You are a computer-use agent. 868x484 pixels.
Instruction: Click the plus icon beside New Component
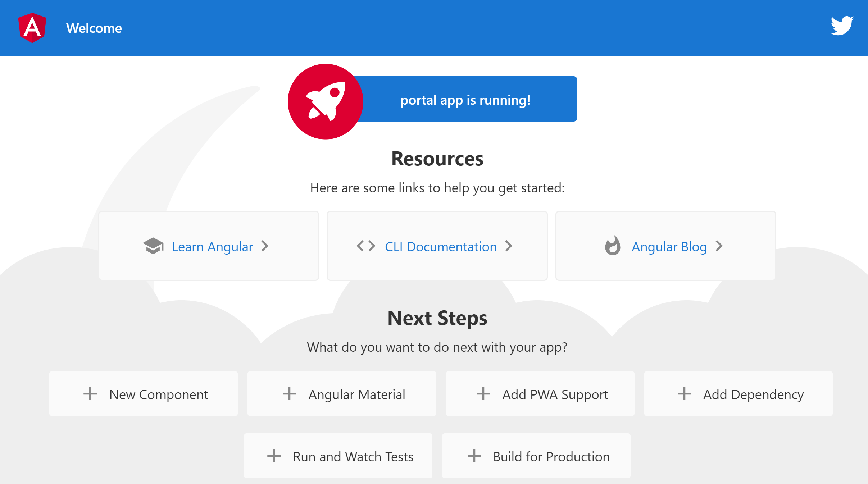coord(90,394)
